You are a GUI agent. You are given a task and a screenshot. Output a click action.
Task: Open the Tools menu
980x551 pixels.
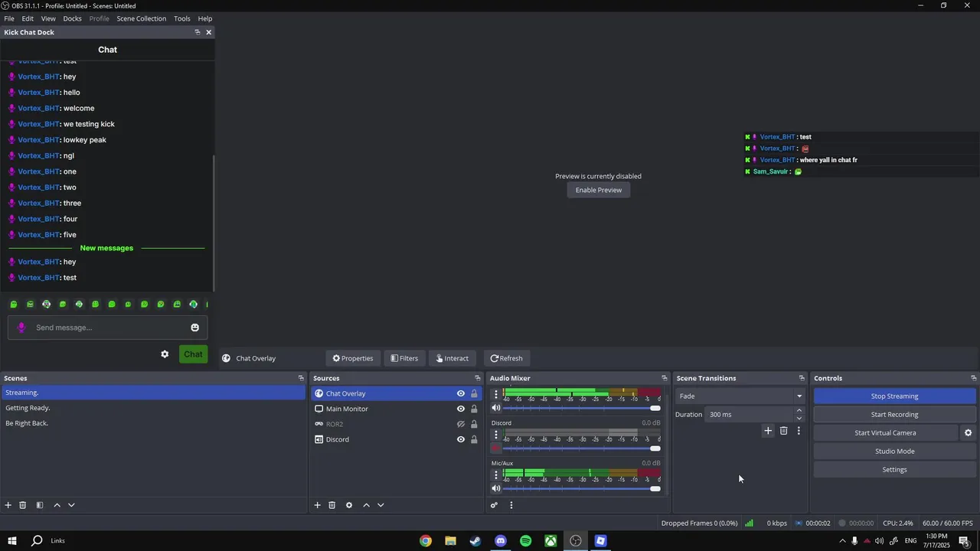point(182,18)
